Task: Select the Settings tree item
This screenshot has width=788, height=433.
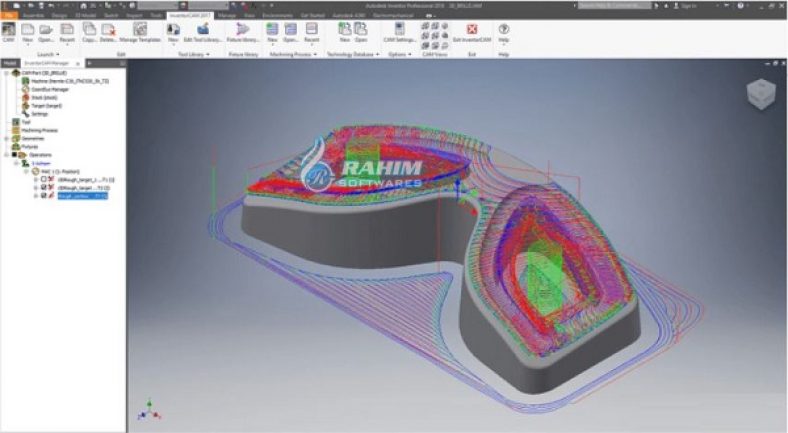Action: click(x=35, y=114)
